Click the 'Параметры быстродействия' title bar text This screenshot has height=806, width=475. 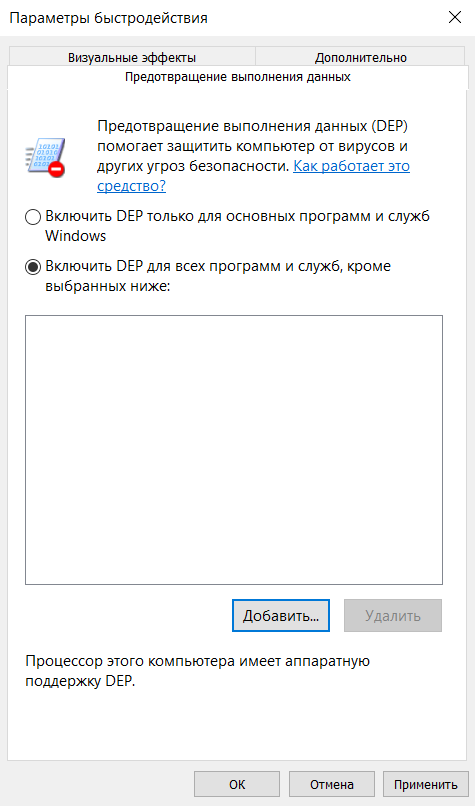tap(108, 18)
